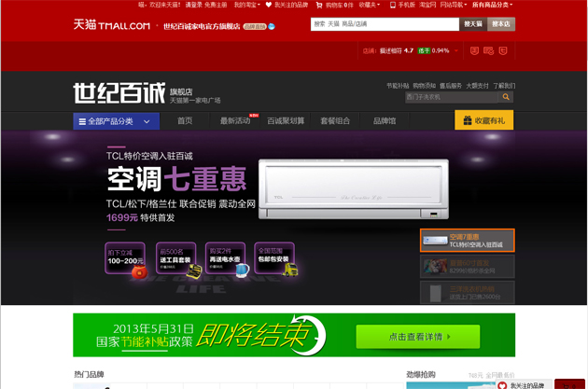Expand the store rating details arrow
Screen dimensions: 588x389
tap(456, 51)
